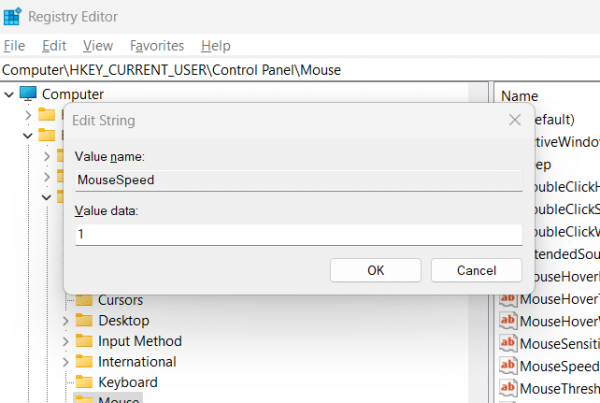Open the View menu

point(98,46)
